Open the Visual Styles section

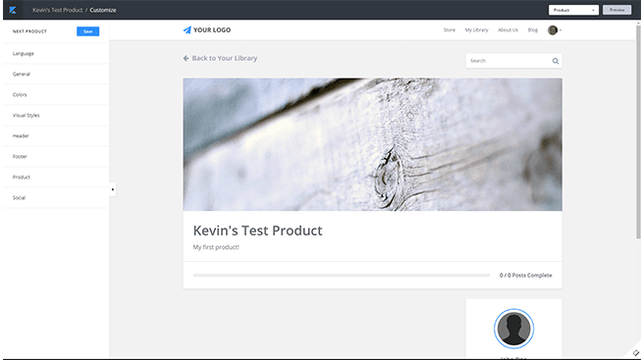click(x=56, y=116)
